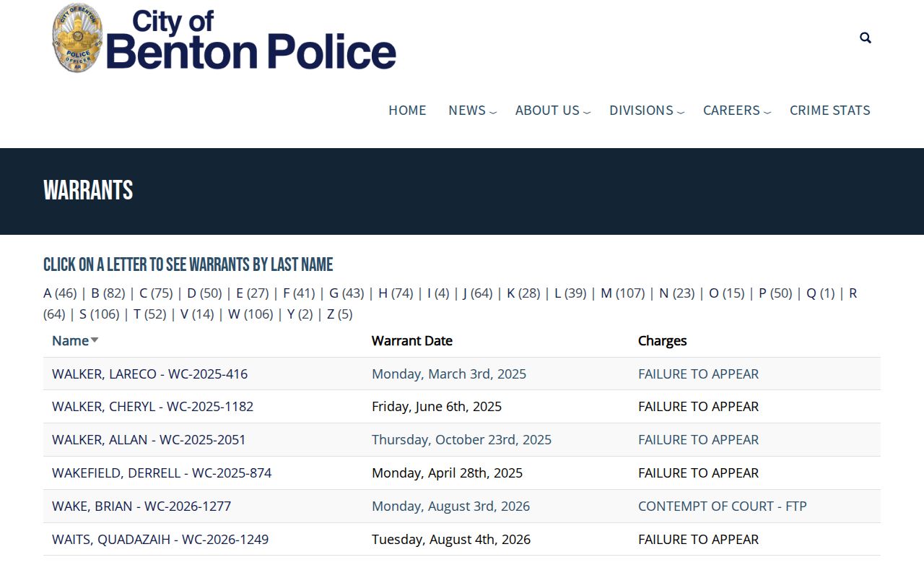Open warrant WALKER, CHERYL - WC-2025-1182
The width and height of the screenshot is (924, 578).
[x=153, y=407]
